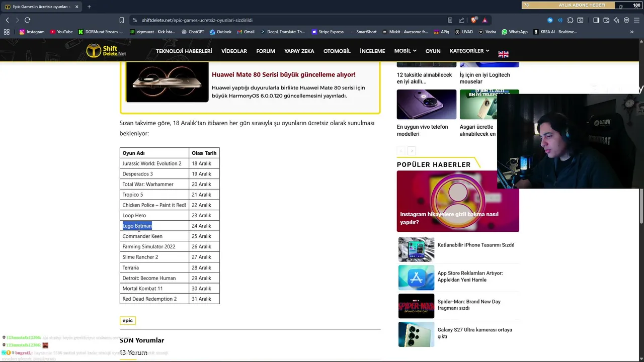Click the Total War: Warhammer cell
644x362 pixels.
pos(154,184)
